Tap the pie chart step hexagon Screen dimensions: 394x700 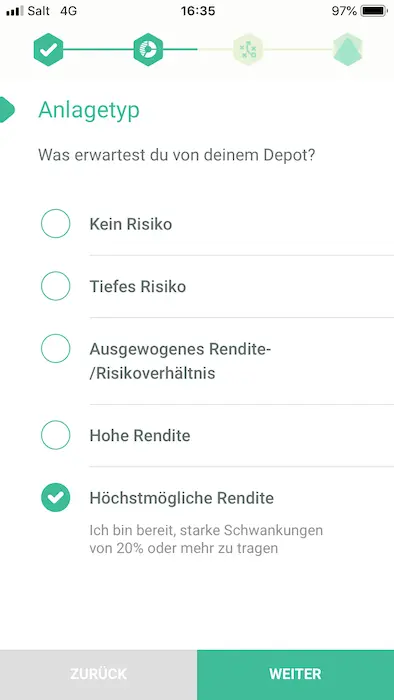(x=148, y=50)
